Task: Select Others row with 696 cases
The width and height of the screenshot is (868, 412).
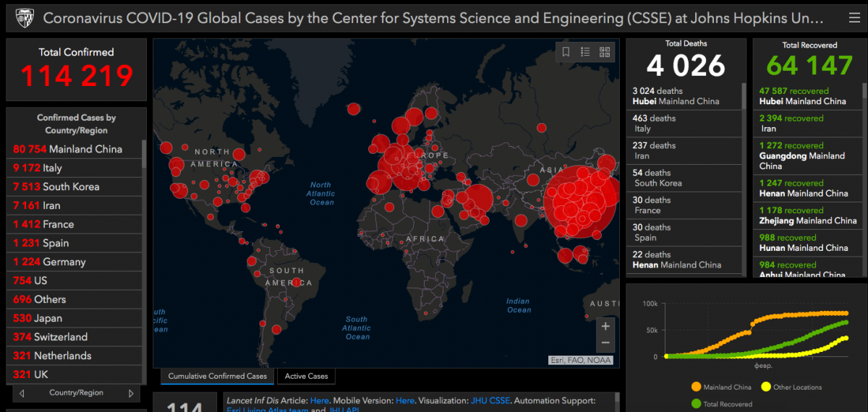Action: (x=75, y=299)
